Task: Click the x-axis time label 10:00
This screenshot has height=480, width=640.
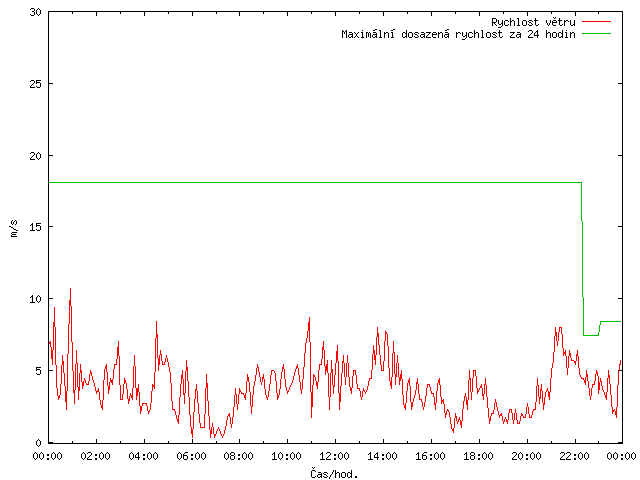Action: point(287,456)
